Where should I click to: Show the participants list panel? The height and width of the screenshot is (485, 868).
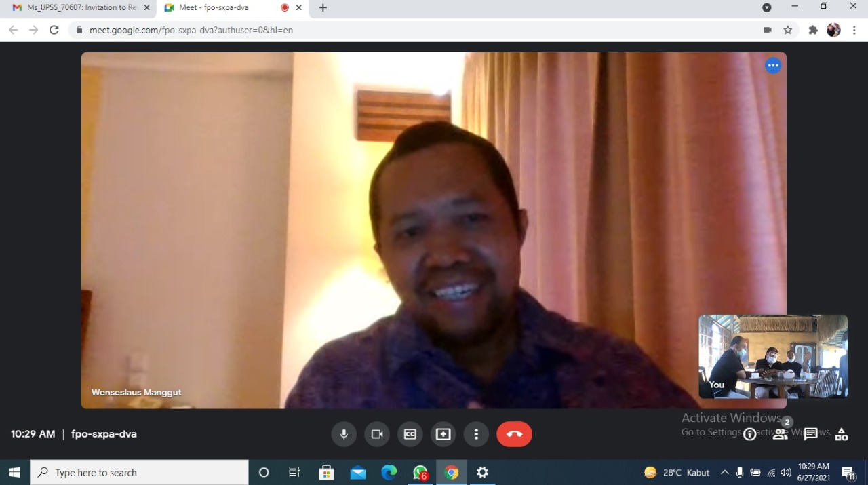pos(781,434)
